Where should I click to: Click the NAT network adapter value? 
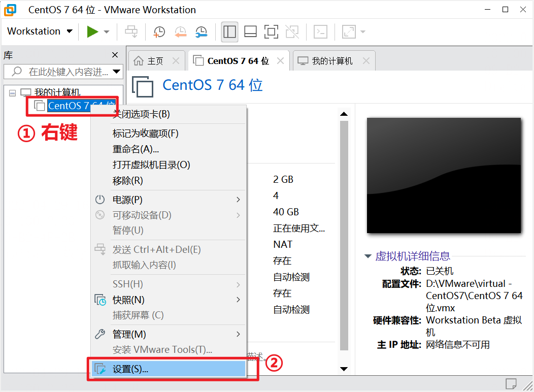(x=283, y=244)
